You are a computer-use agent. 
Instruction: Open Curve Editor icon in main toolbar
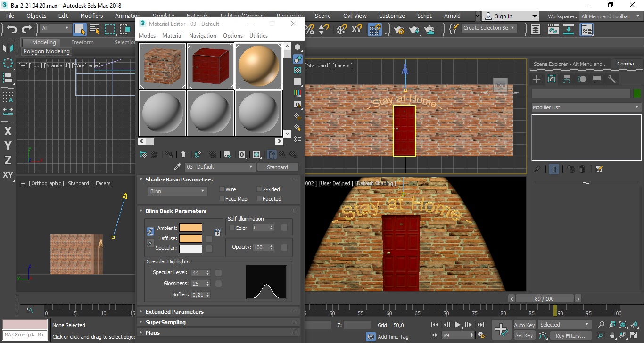pos(553,30)
